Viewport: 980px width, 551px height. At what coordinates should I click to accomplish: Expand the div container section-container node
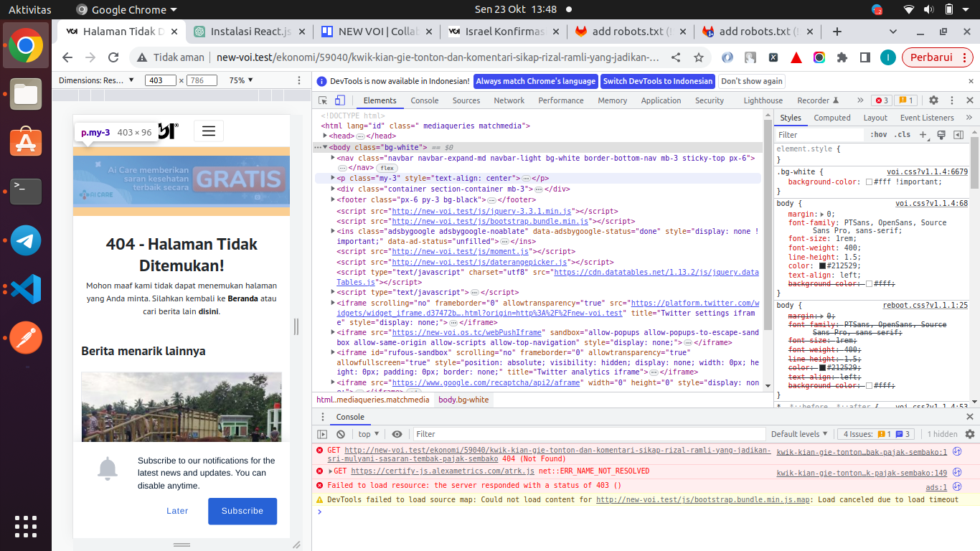pos(333,189)
